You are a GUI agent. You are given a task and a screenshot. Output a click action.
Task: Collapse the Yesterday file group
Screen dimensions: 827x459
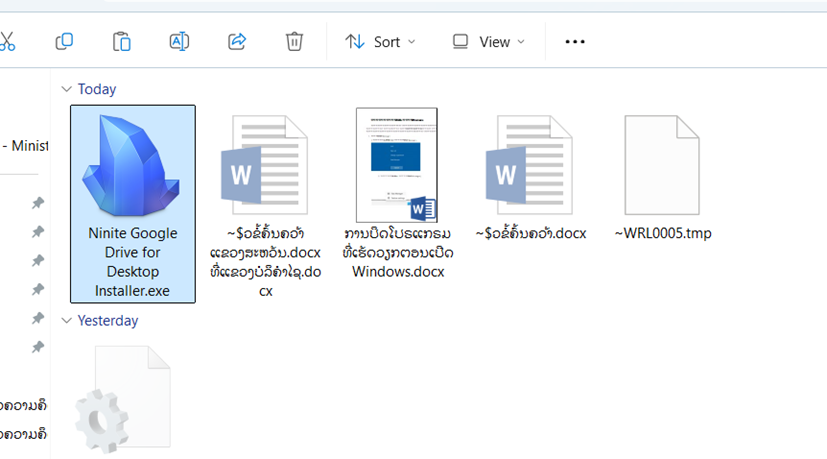(67, 321)
